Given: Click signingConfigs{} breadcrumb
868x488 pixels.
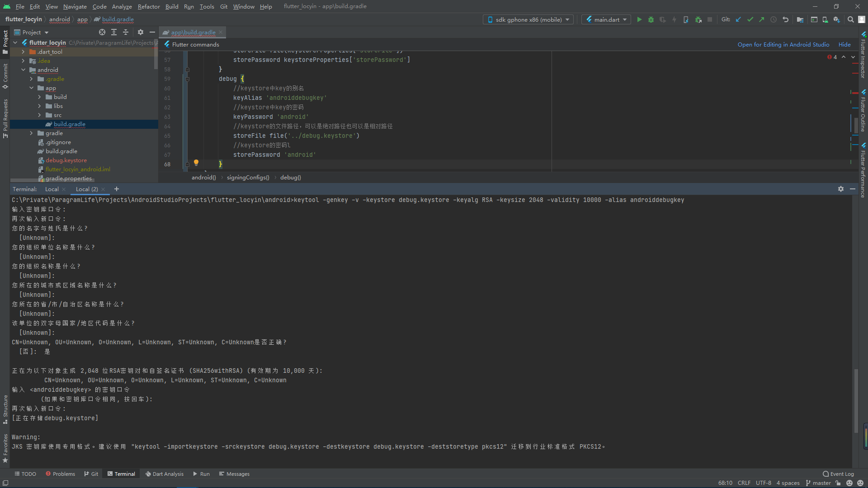Looking at the screenshot, I should tap(248, 177).
